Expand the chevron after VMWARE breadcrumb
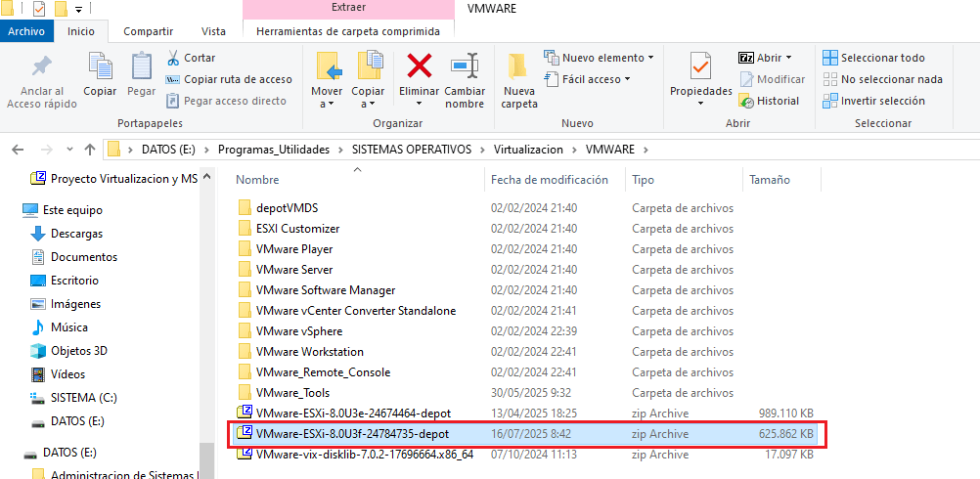The image size is (980, 479). [646, 150]
